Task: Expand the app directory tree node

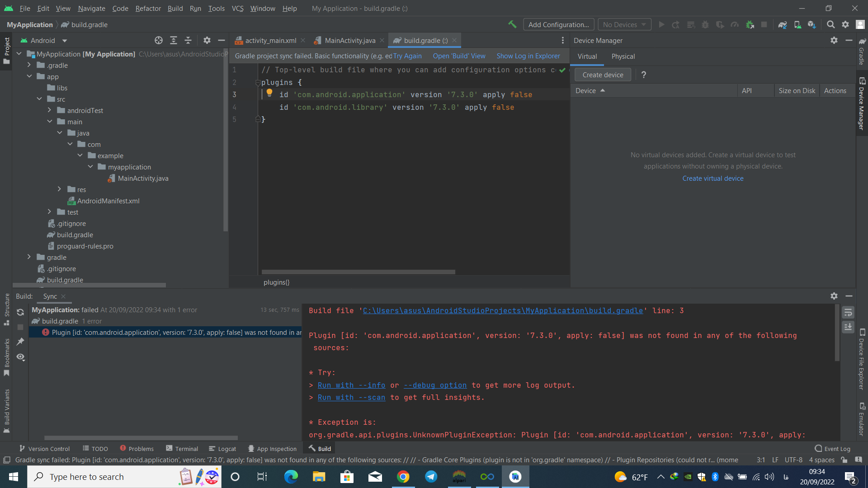Action: tap(29, 76)
